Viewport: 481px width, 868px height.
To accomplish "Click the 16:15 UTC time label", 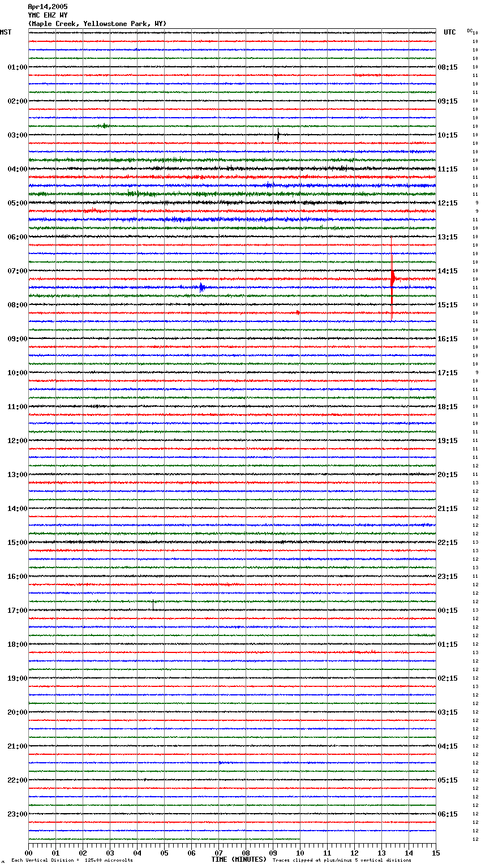I will click(448, 339).
